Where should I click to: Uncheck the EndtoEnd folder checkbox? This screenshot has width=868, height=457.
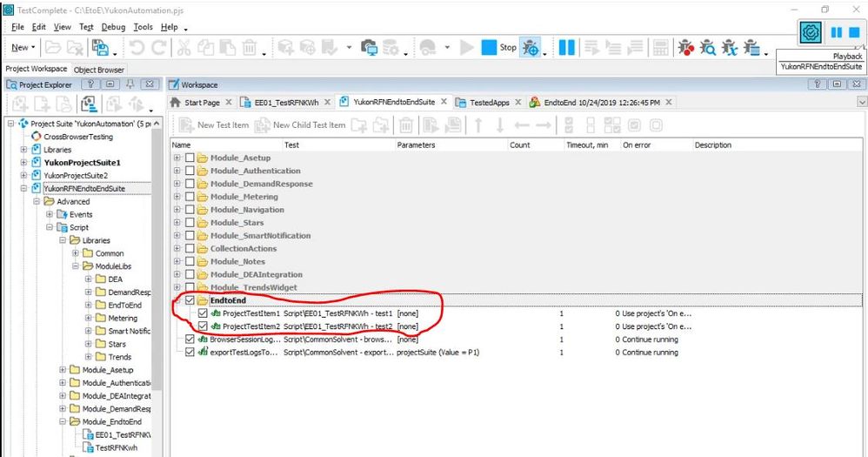[x=190, y=300]
